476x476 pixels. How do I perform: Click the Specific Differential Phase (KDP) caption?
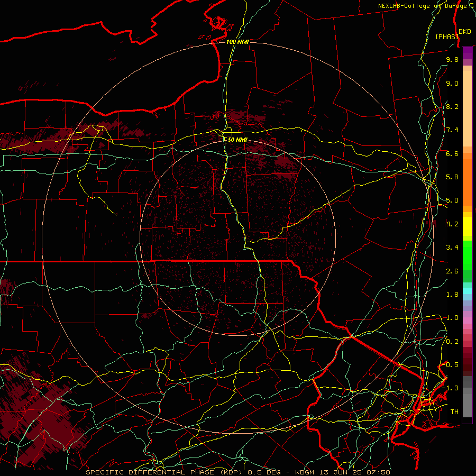pyautogui.click(x=164, y=472)
